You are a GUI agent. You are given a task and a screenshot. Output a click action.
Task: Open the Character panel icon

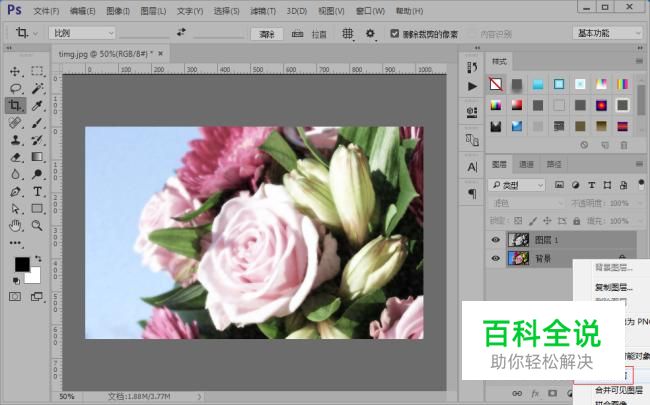[472, 167]
